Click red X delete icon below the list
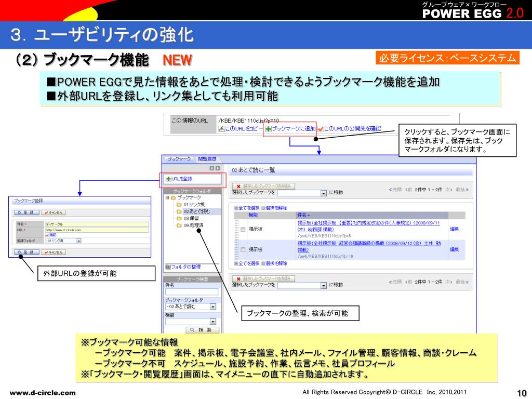532x399 pixels. coord(238,278)
